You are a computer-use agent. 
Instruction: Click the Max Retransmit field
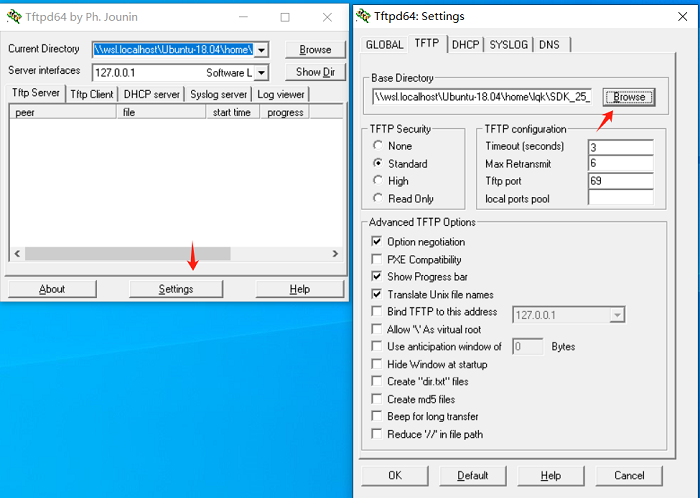(x=621, y=163)
